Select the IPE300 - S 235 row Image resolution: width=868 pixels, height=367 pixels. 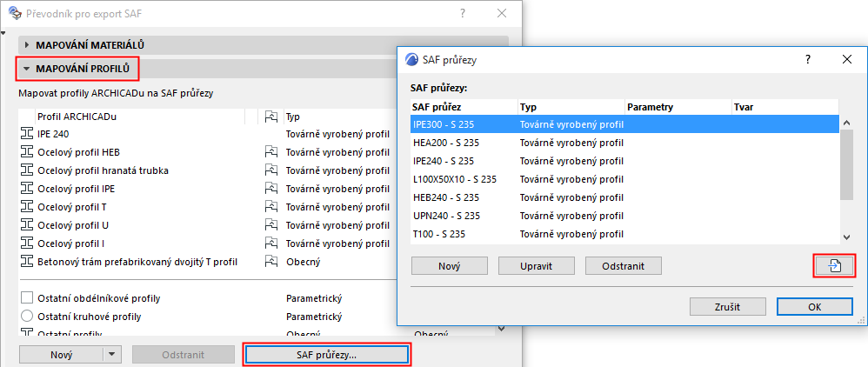pos(624,124)
